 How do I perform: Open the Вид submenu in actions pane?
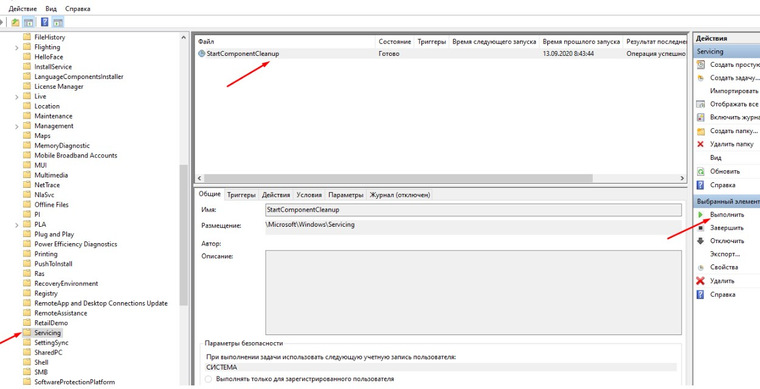[x=716, y=158]
